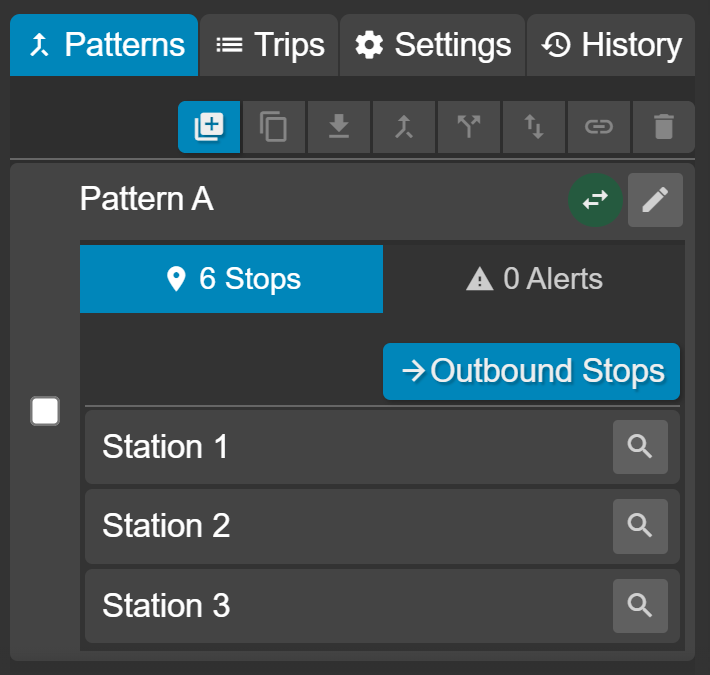Show the 6 Stops section
The image size is (710, 675).
pyautogui.click(x=231, y=279)
